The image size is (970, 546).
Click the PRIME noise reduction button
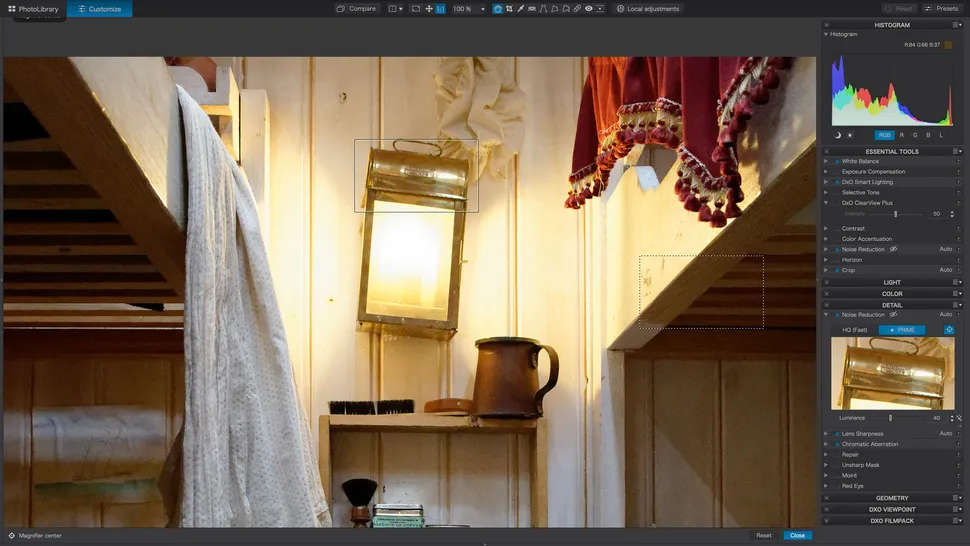click(x=902, y=330)
